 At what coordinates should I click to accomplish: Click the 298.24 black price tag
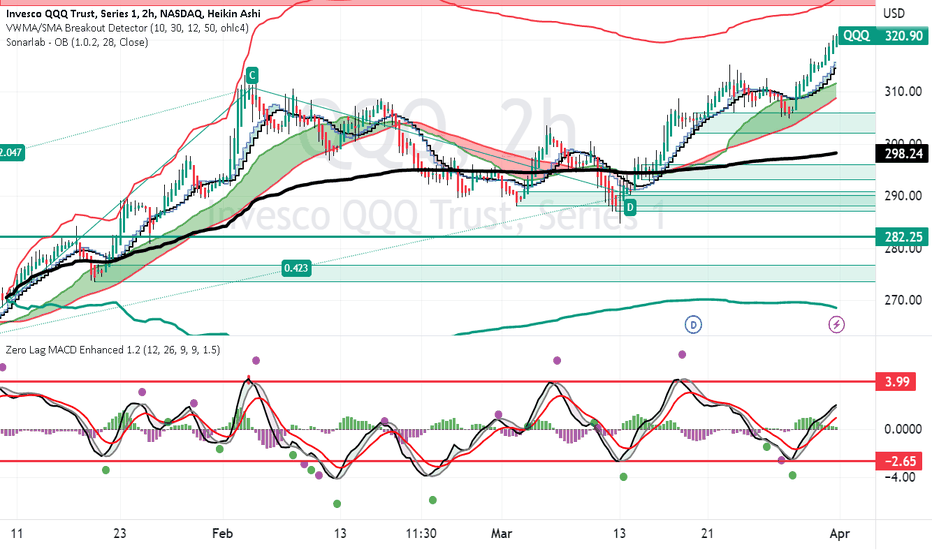click(x=903, y=154)
